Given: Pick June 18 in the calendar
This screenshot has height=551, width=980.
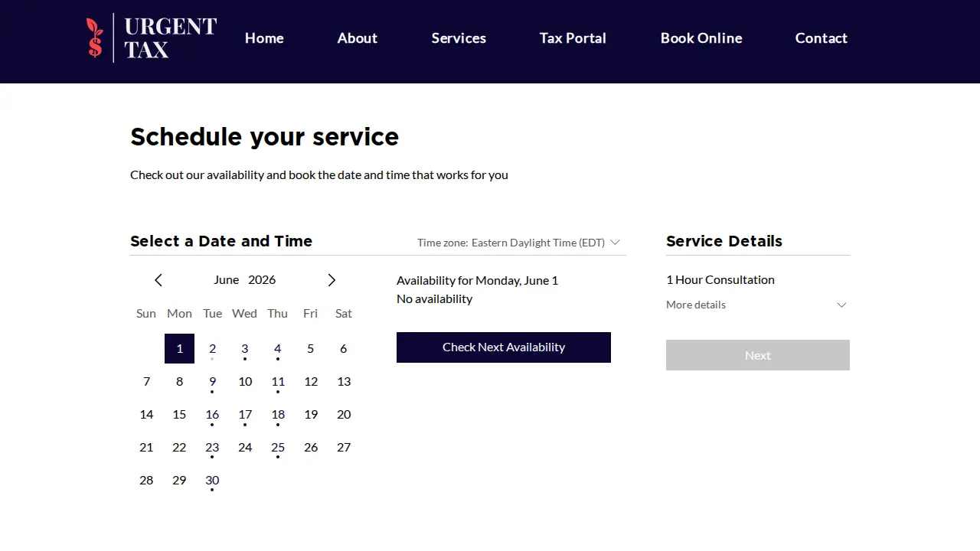Looking at the screenshot, I should coord(278,414).
